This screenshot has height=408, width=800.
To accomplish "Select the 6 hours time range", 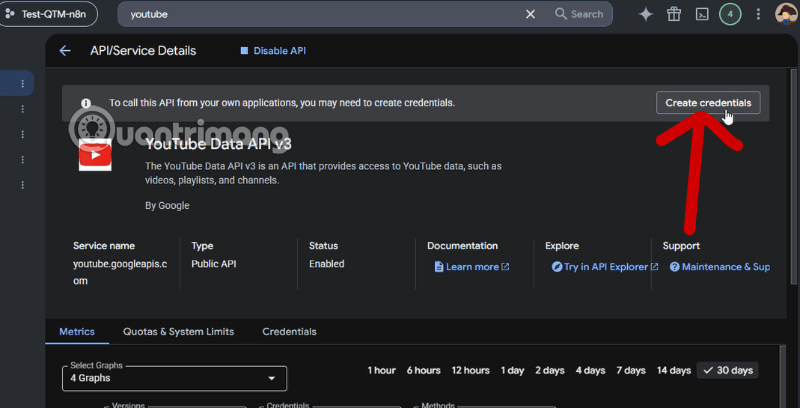I will pyautogui.click(x=423, y=370).
